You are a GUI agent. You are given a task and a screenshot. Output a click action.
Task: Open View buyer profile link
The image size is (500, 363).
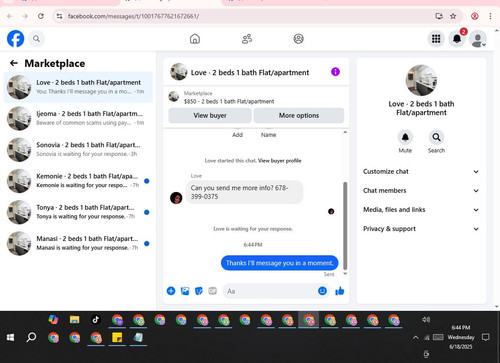(x=279, y=161)
